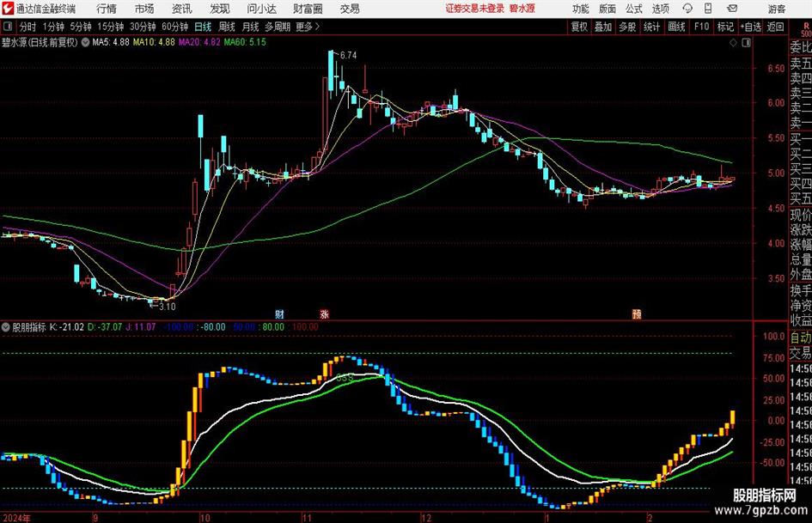
Task: Switch to 30分钟 period tab
Action: point(143,27)
